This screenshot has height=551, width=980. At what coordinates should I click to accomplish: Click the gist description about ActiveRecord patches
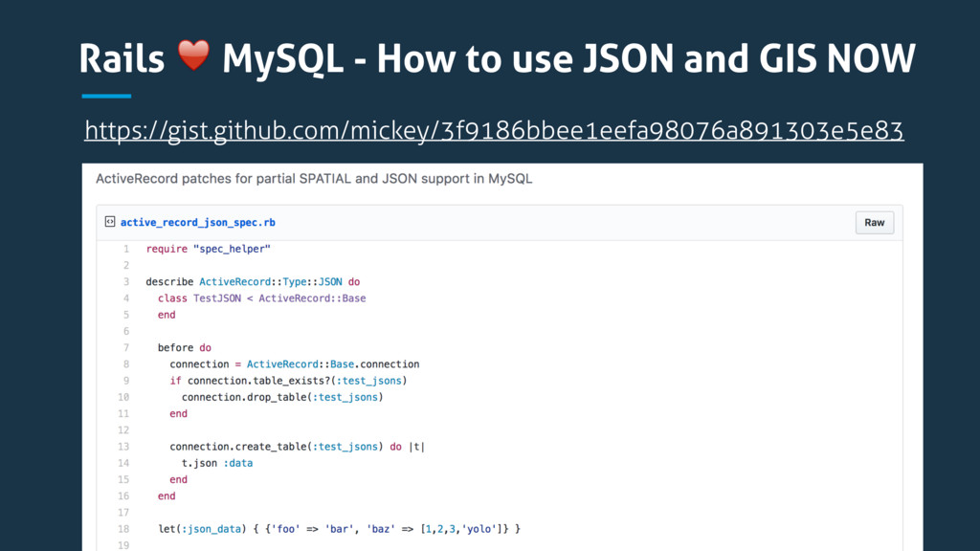pyautogui.click(x=313, y=179)
